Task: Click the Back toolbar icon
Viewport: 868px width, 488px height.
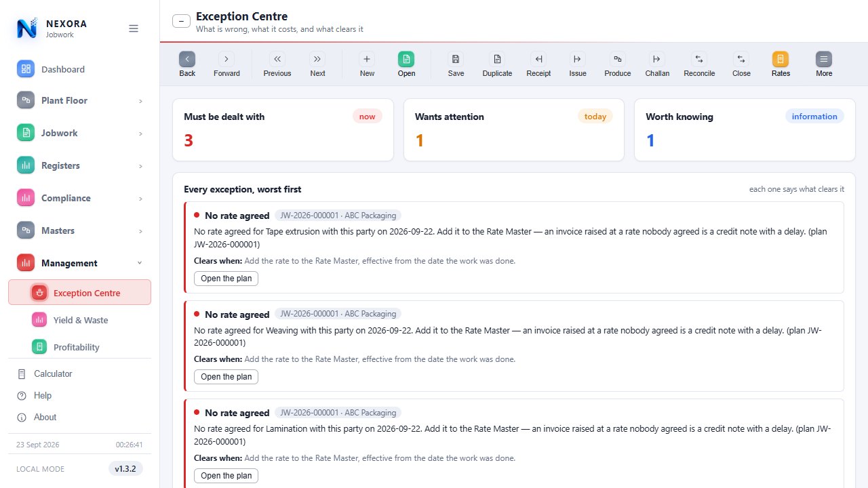Action: tap(187, 59)
